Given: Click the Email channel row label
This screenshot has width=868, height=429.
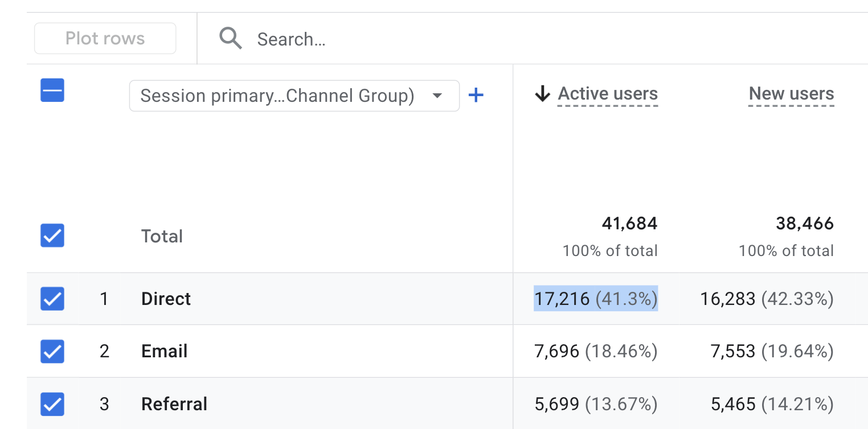Looking at the screenshot, I should pyautogui.click(x=164, y=351).
